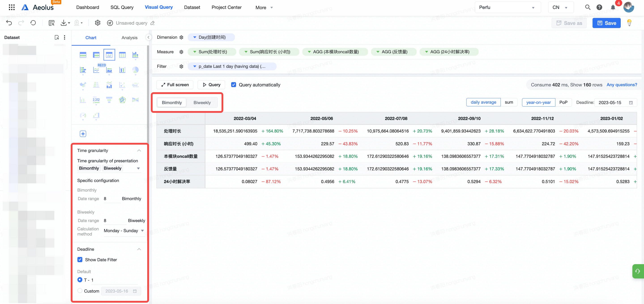The width and height of the screenshot is (644, 304).
Task: Open the customer support headset button
Action: (x=638, y=271)
